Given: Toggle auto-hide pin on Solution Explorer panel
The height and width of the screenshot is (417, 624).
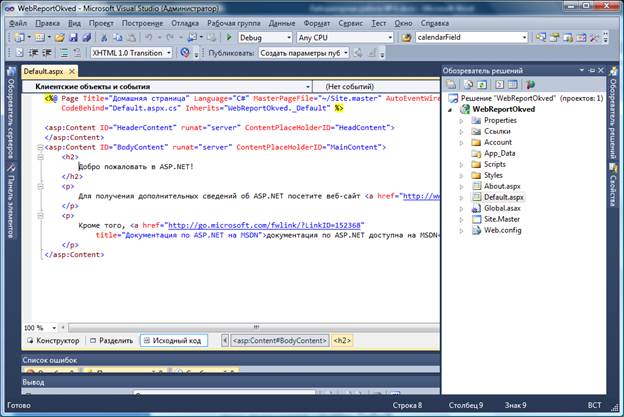Looking at the screenshot, I should [x=591, y=70].
